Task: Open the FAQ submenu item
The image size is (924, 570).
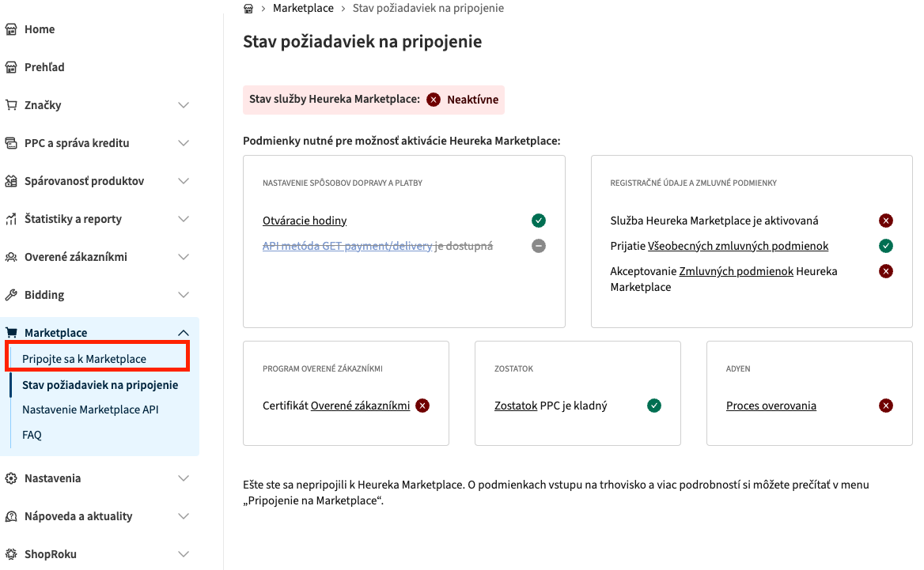Action: [32, 435]
